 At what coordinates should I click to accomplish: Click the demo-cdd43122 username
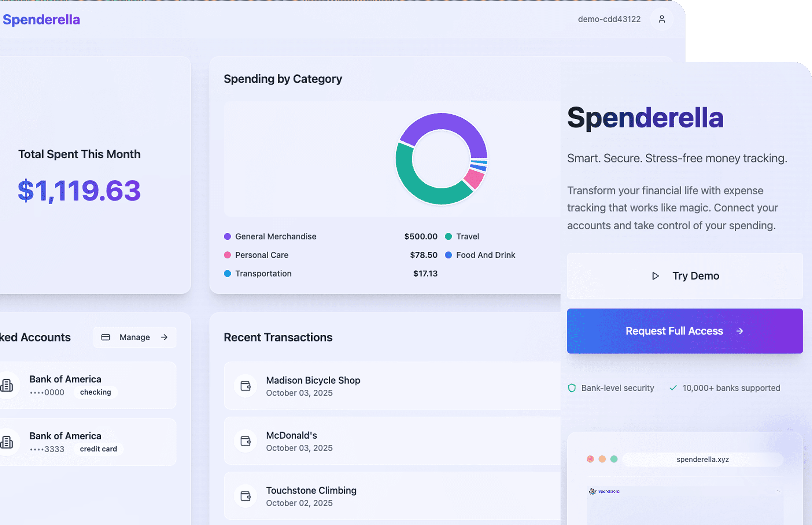[x=609, y=19]
